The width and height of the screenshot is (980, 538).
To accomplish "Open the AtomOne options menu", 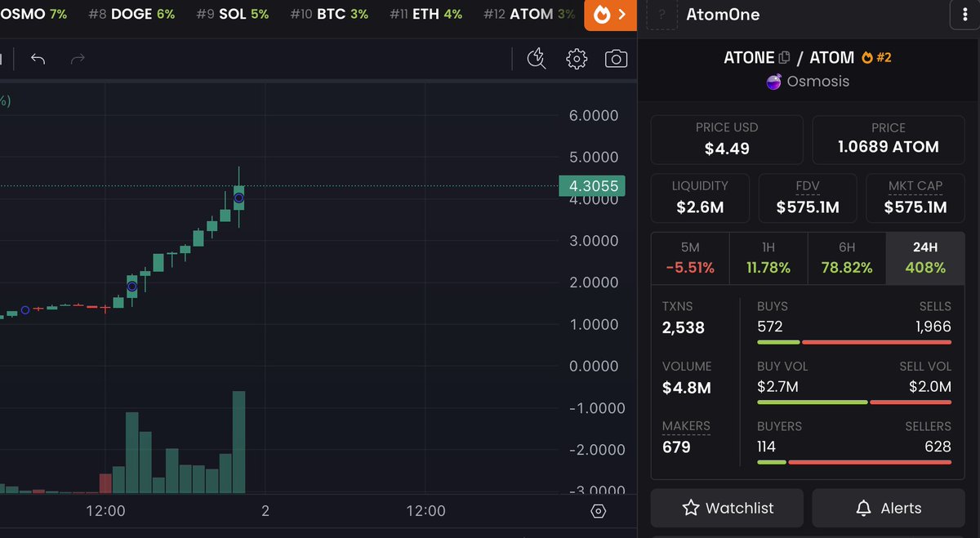I will click(965, 15).
